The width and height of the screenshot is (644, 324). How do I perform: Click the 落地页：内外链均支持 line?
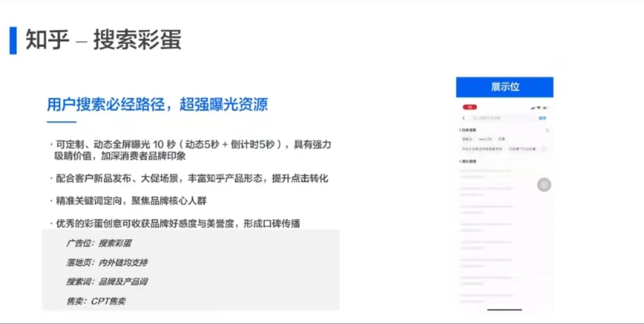tap(107, 263)
